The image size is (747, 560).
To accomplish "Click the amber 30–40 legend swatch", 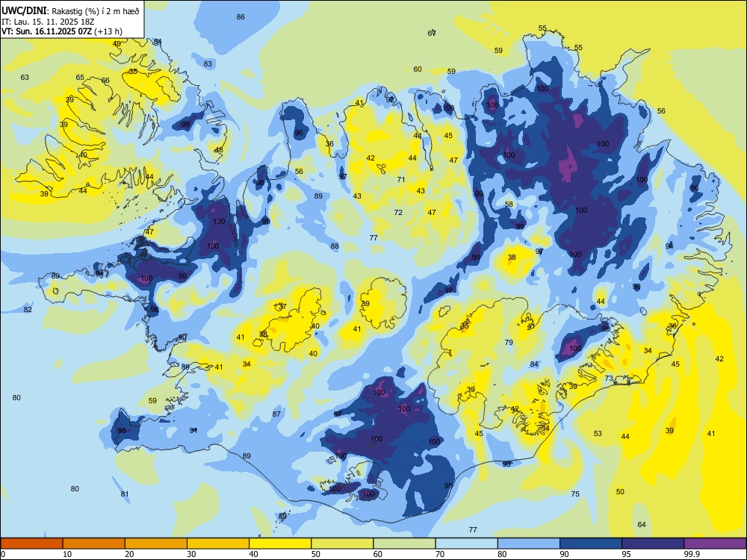I will (x=218, y=544).
